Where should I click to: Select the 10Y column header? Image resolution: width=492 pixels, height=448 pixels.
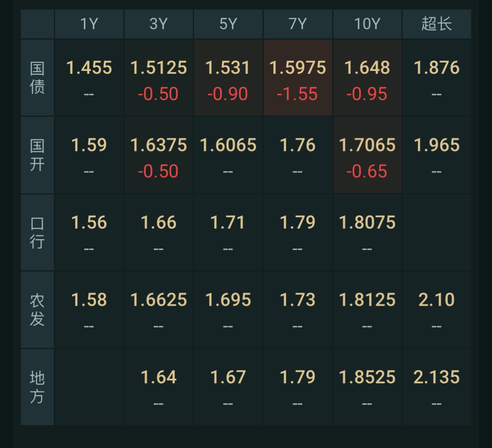pos(367,24)
